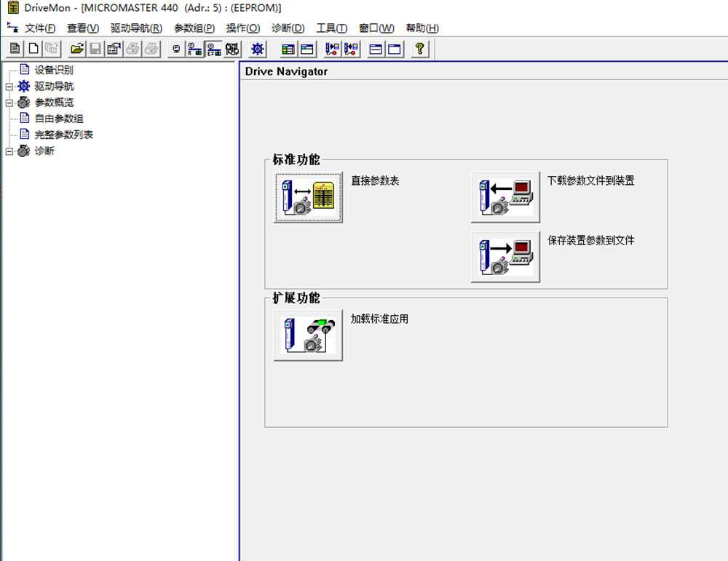Select 完整参数列表 in the tree

[63, 135]
